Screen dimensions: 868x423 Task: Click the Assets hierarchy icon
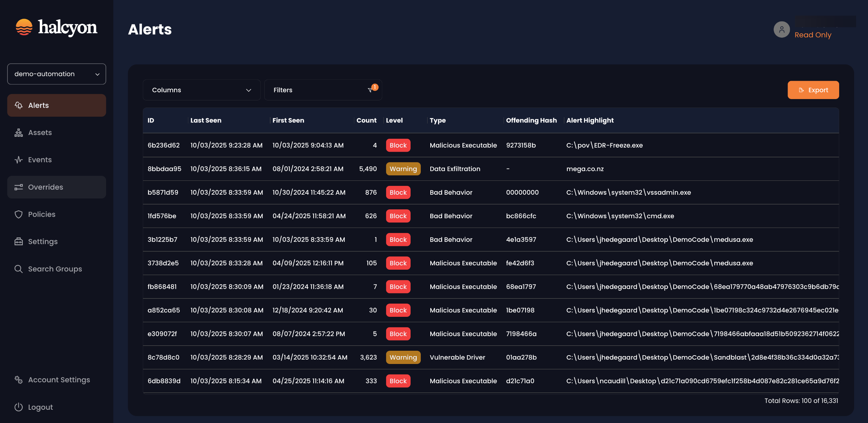pos(19,133)
